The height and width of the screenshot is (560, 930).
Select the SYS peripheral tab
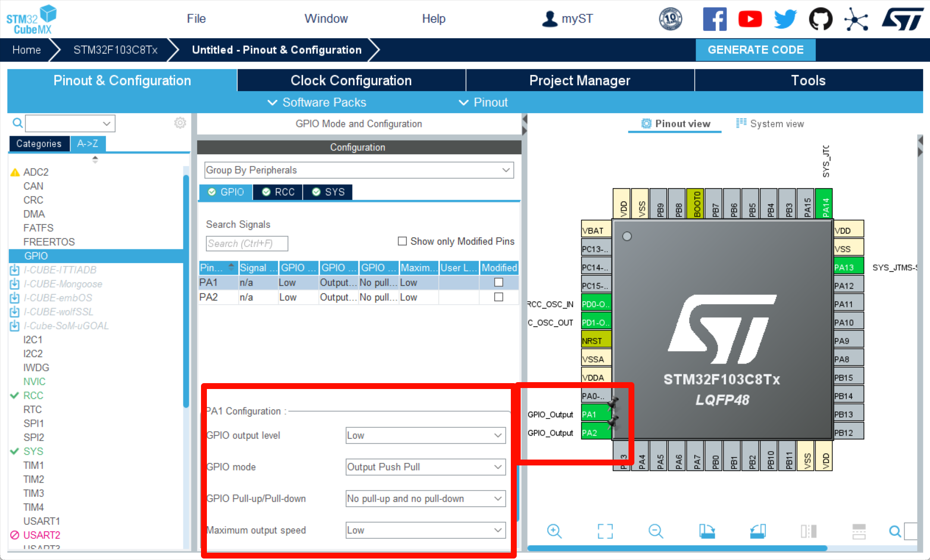(328, 192)
